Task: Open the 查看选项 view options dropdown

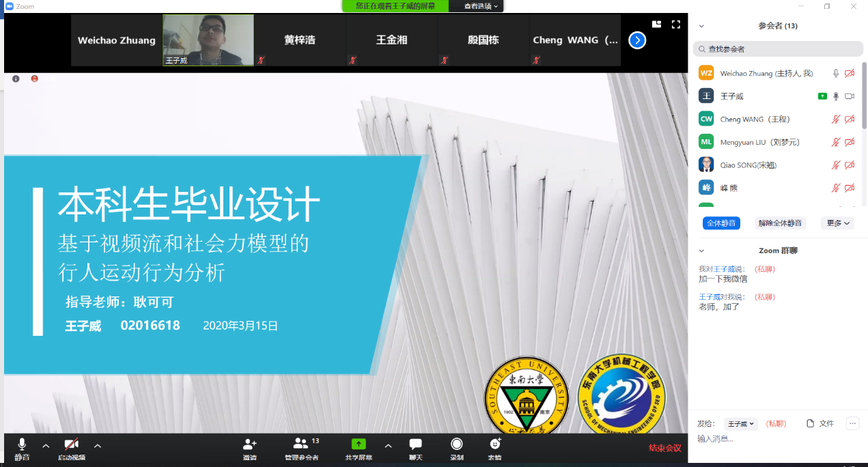Action: click(x=481, y=6)
